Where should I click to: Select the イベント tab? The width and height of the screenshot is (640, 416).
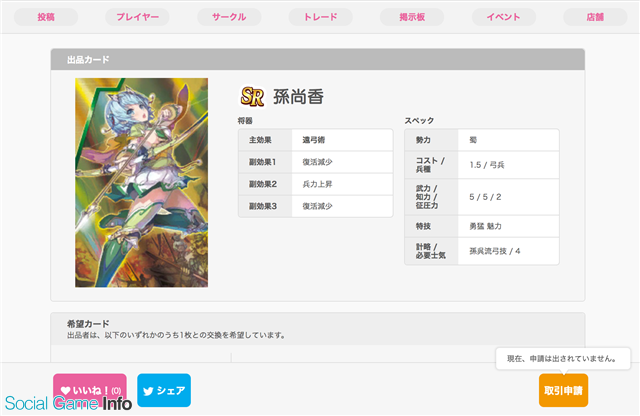click(x=504, y=17)
